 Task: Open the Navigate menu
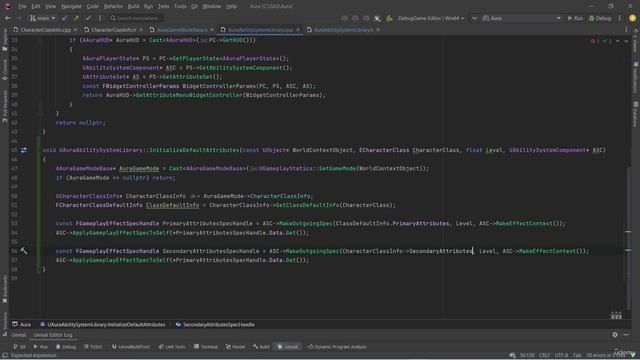(71, 6)
